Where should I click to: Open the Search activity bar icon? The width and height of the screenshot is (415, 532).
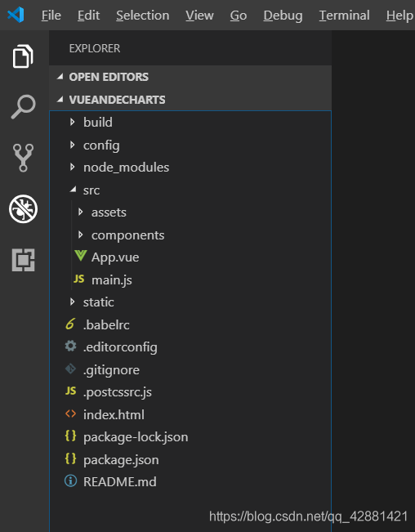pos(23,107)
